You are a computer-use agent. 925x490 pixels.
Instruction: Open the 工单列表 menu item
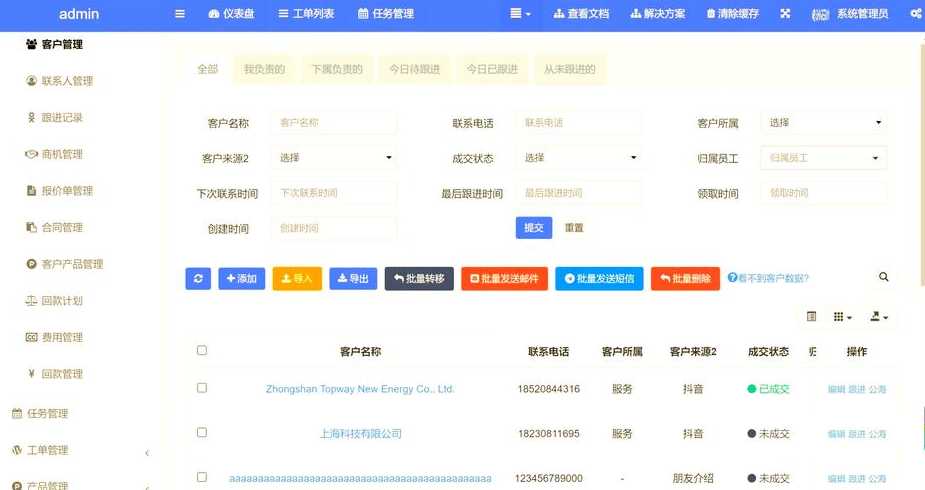click(x=306, y=14)
